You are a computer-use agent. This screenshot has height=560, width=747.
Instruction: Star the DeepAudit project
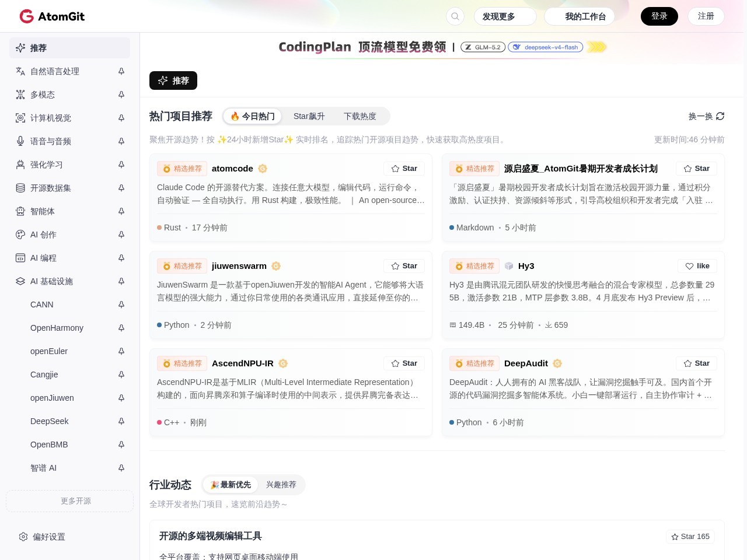(x=697, y=363)
